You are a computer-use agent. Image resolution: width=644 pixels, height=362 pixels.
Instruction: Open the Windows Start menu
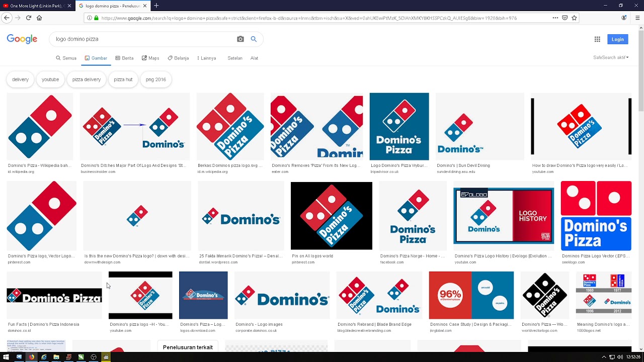(x=6, y=357)
